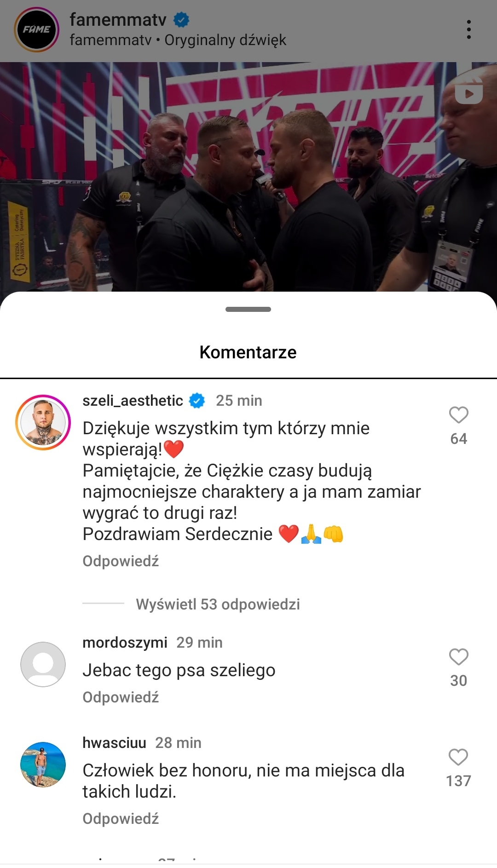This screenshot has height=868, width=497.
Task: Tap verified badge next to szeli_aesthetic
Action: [197, 401]
